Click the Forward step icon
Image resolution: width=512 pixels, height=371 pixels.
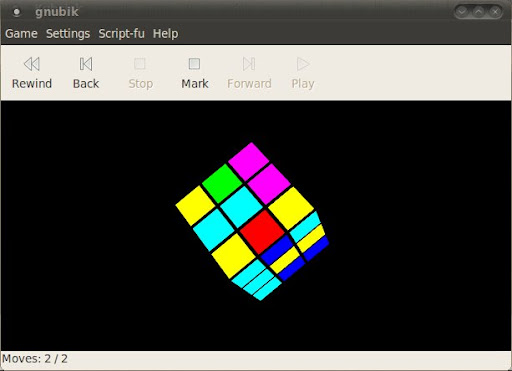tap(249, 64)
